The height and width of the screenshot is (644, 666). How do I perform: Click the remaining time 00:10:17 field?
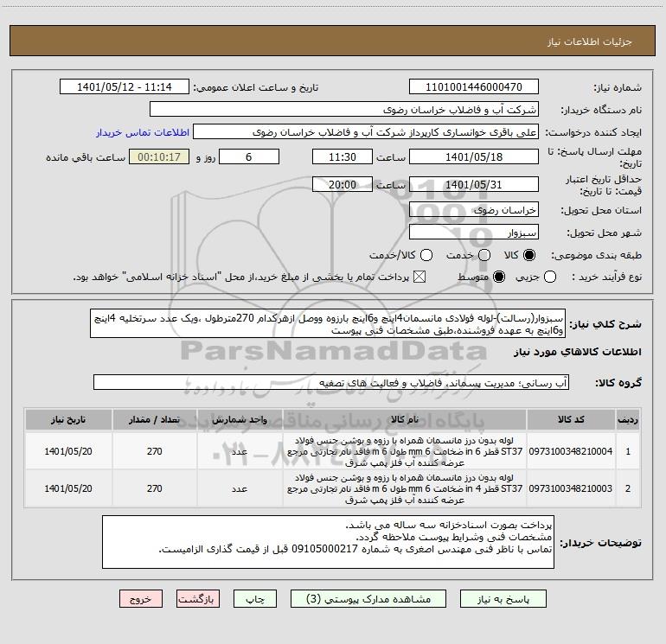click(159, 156)
